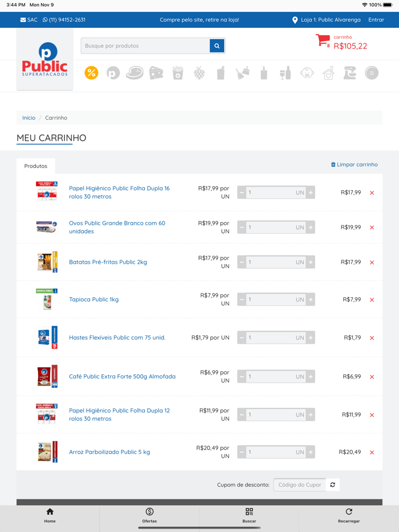Decrease quantity of Batatas Pré-fritas

[x=242, y=262]
